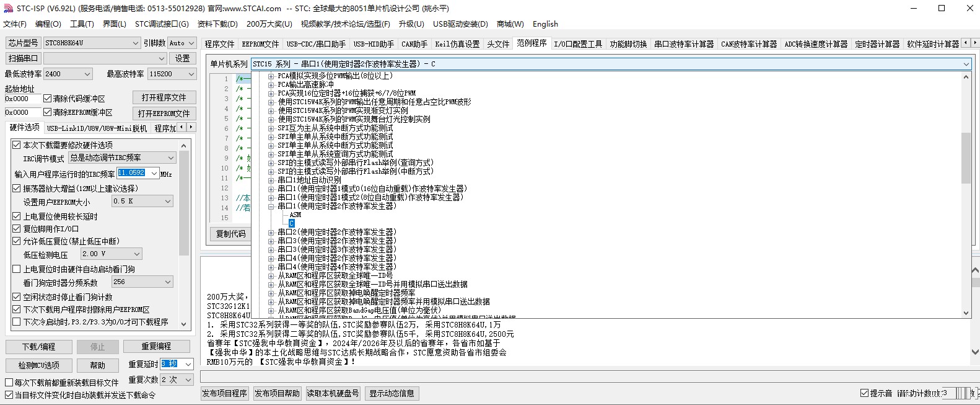Image resolution: width=980 pixels, height=405 pixels.
Task: Switch to 程序文件 tab
Action: pyautogui.click(x=220, y=44)
